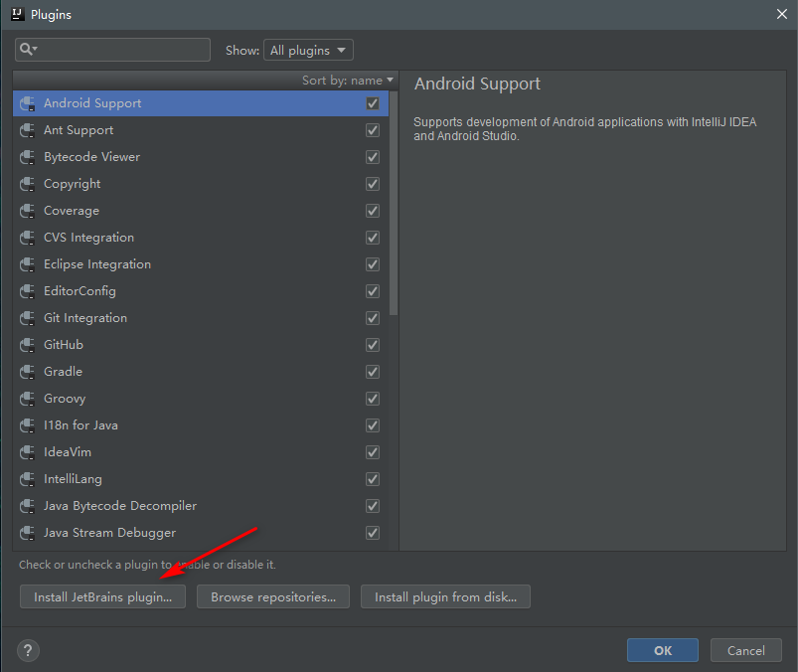Click the IntelliLang plugin icon

pyautogui.click(x=28, y=479)
